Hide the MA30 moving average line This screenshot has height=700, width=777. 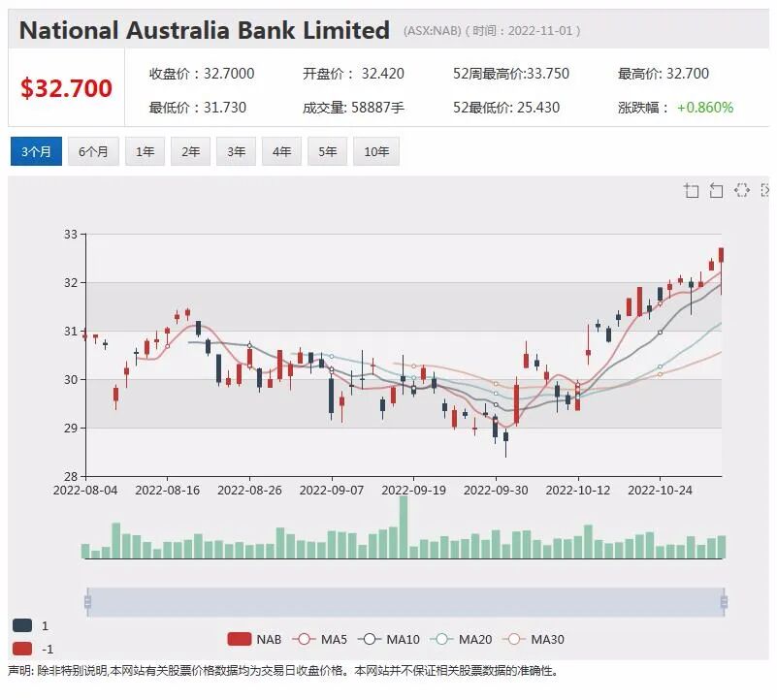click(x=534, y=639)
